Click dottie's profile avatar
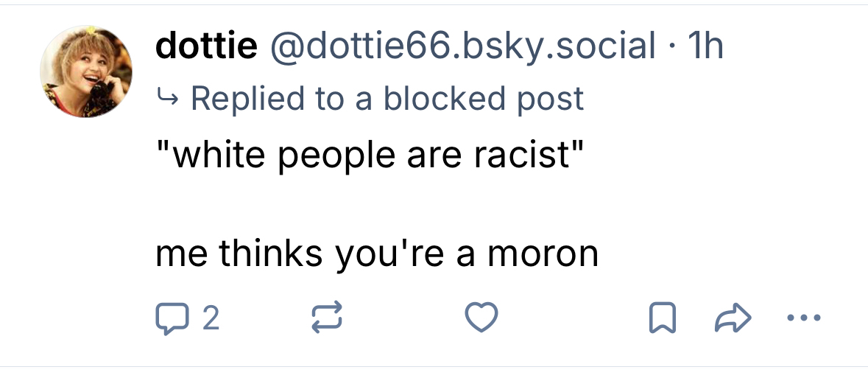 click(x=86, y=71)
